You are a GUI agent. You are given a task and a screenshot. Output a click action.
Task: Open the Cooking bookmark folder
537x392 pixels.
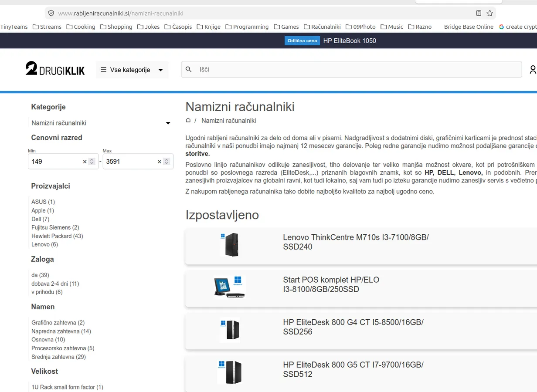point(81,27)
